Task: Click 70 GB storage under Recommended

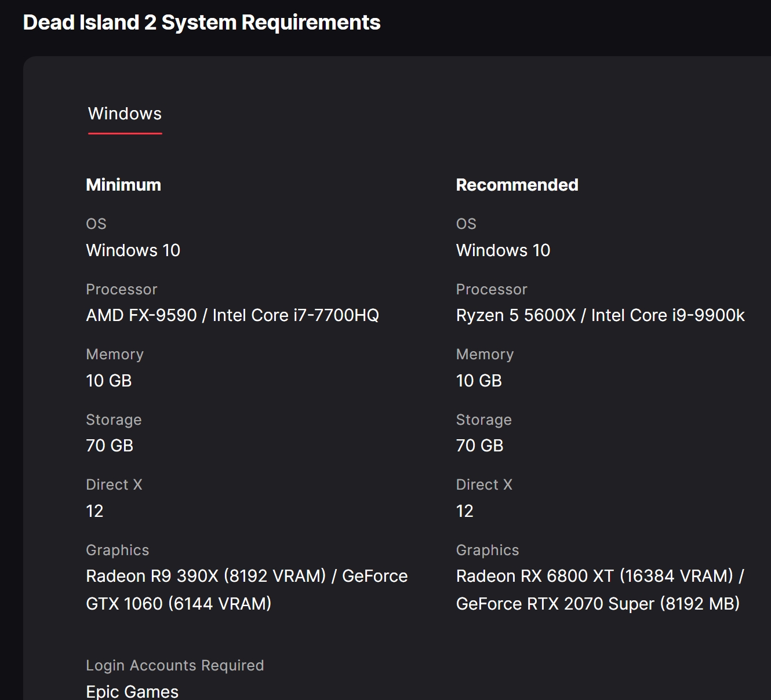Action: [x=480, y=446]
